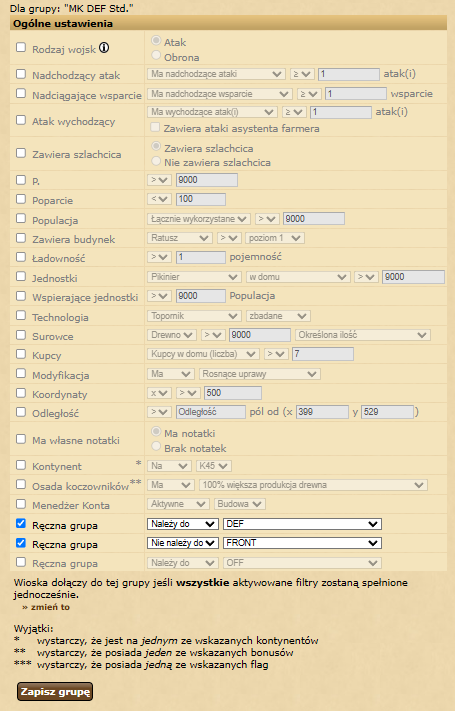Image resolution: width=455 pixels, height=711 pixels.
Task: Click the Poparcie value field showing 100
Action: [x=201, y=199]
